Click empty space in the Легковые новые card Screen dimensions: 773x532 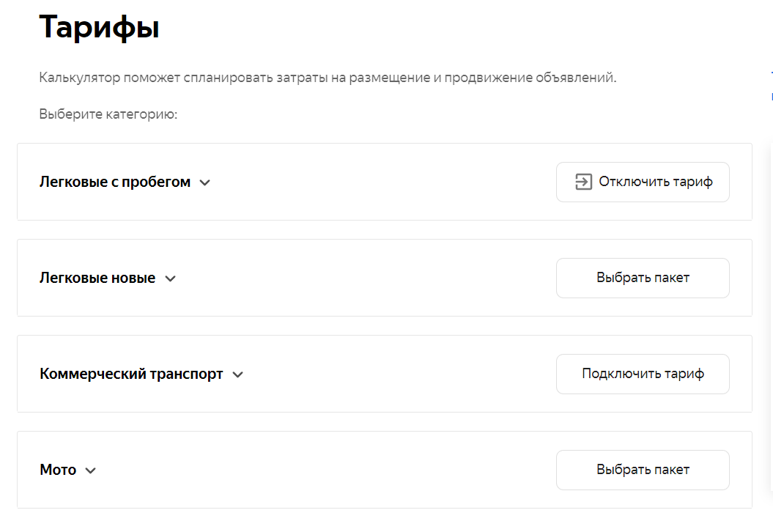click(x=366, y=278)
